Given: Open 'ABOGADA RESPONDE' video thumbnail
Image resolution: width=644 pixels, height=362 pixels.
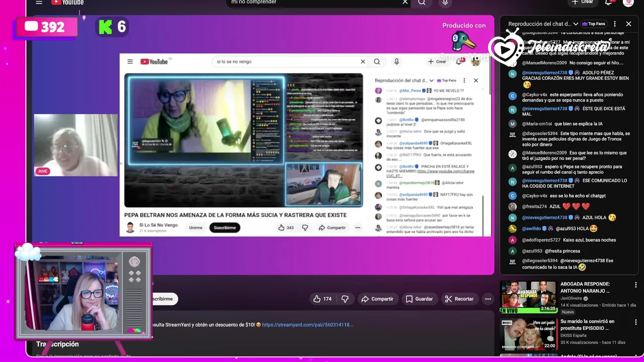Looking at the screenshot, I should [528, 297].
